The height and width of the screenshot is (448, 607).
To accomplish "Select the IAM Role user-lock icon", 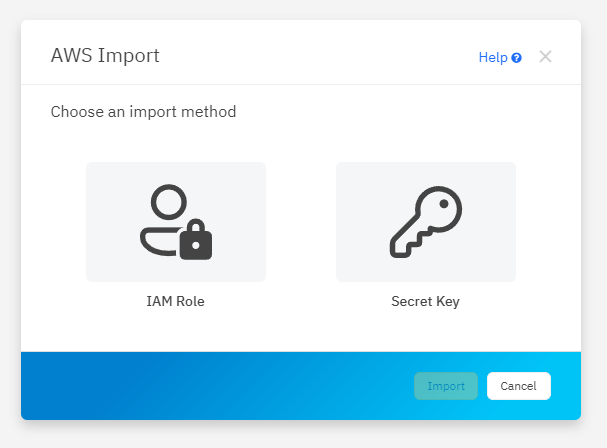I will (x=176, y=222).
